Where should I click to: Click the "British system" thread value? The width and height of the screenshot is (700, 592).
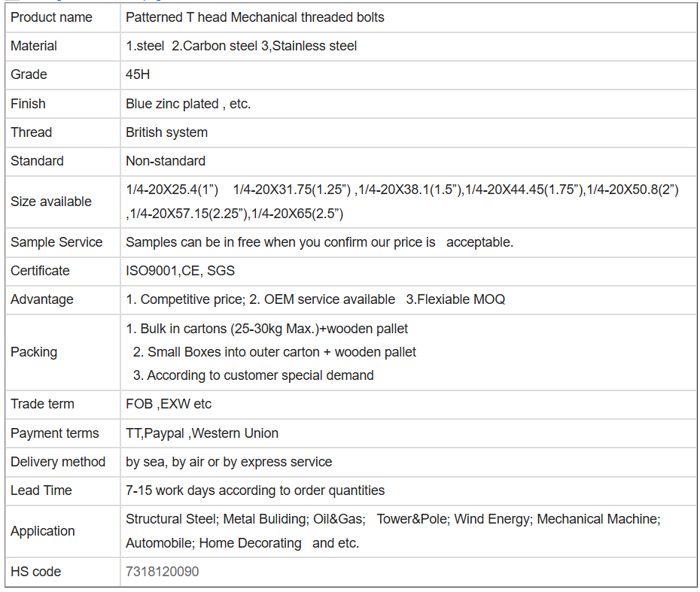166,132
